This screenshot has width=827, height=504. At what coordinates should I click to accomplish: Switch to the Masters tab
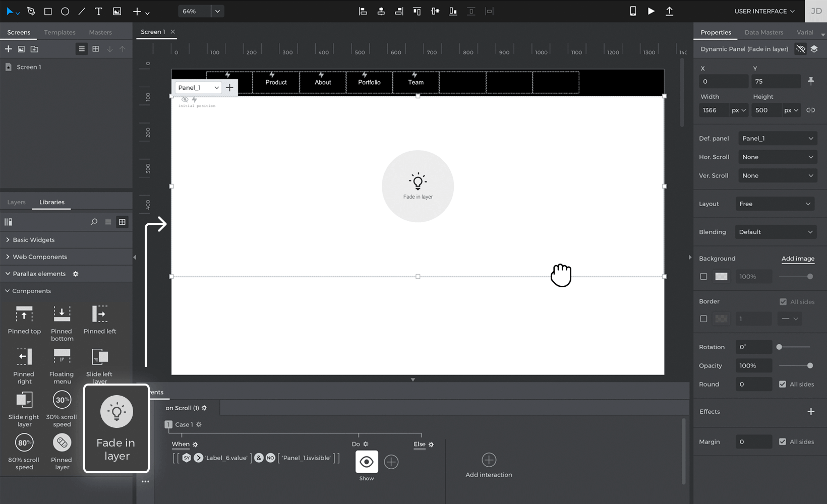tap(100, 32)
